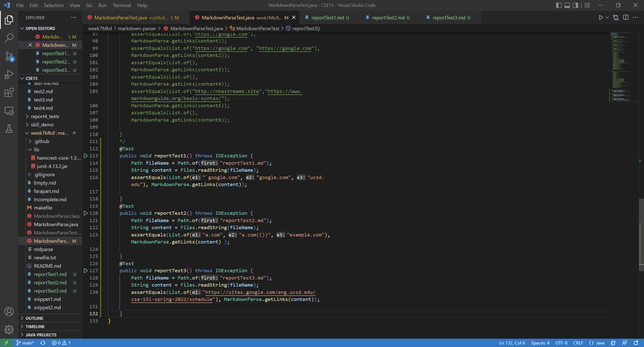Screen dimensions: 644x347
Task: Open the Terminal menu
Action: (122, 5)
